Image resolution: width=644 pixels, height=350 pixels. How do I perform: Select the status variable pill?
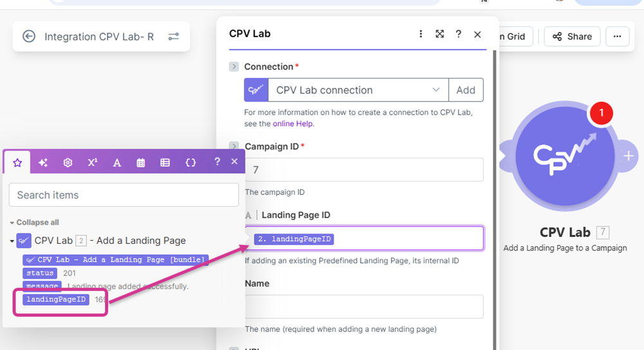[x=40, y=273]
